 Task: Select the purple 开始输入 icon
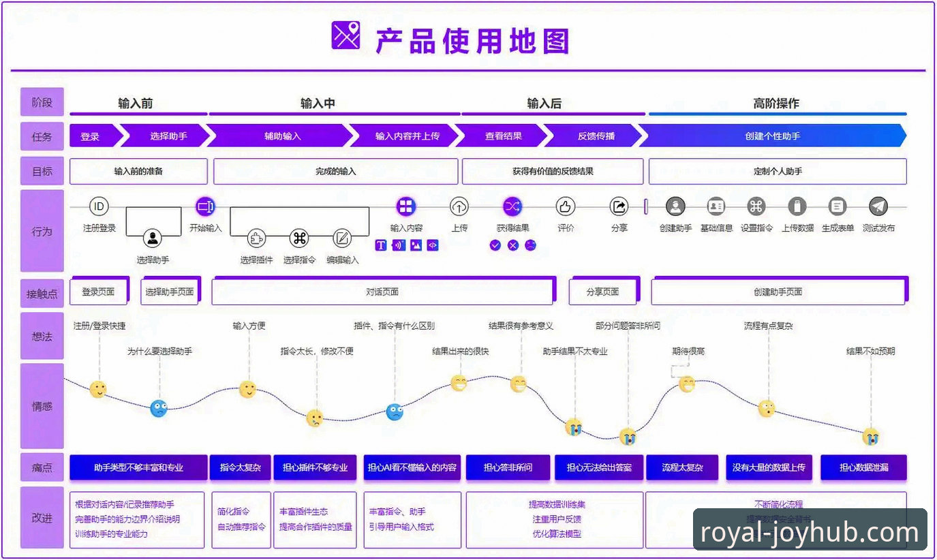pos(205,206)
